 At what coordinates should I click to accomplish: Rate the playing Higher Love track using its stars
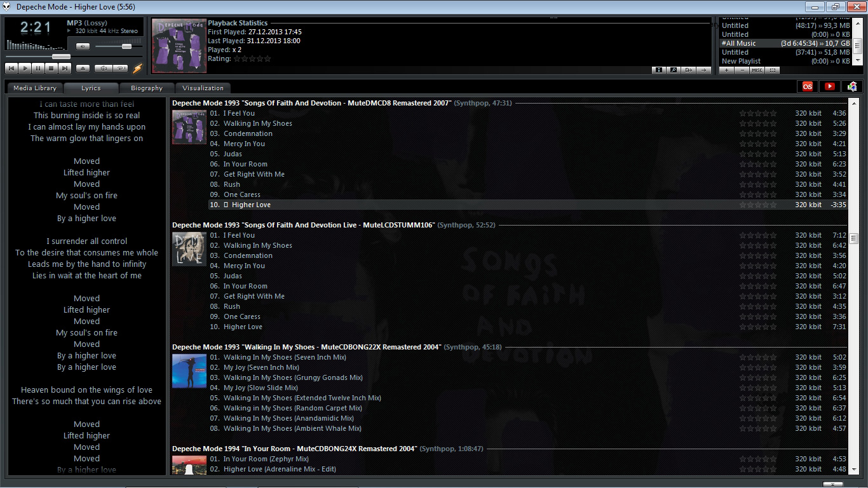coord(758,205)
